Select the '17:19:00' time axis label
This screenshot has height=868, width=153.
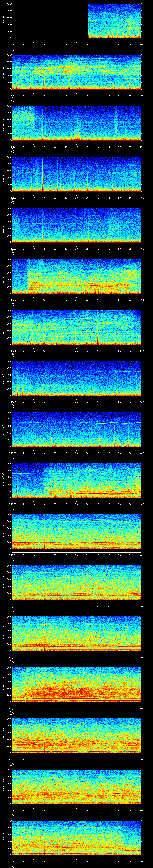pos(12,555)
